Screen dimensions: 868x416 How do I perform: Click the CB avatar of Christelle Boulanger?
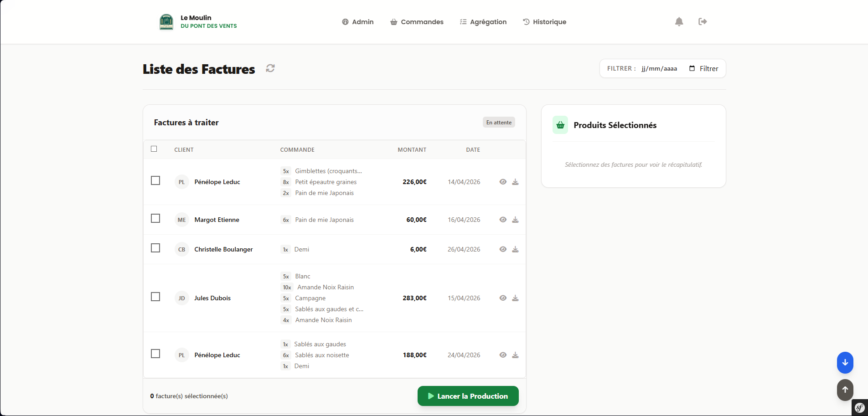click(182, 249)
